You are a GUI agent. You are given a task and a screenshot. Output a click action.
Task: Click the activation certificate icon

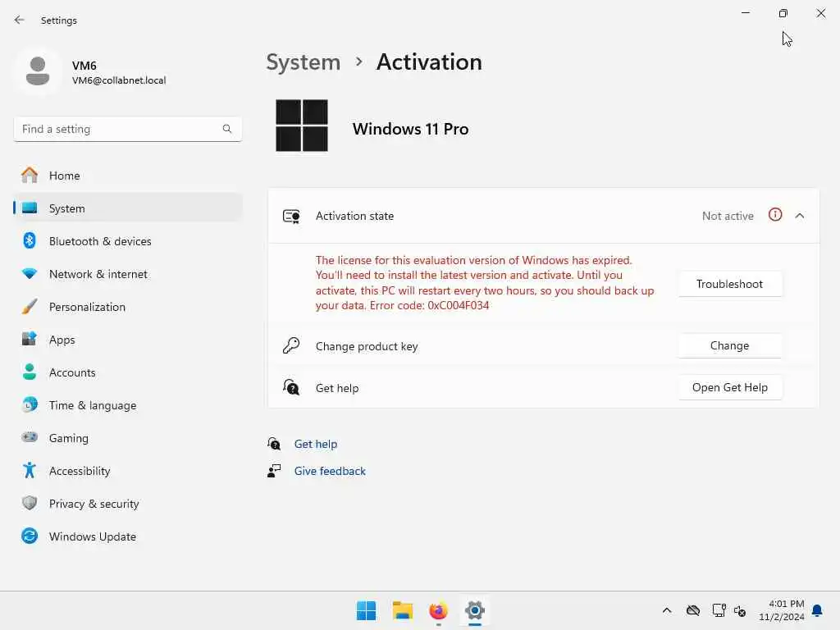[291, 216]
